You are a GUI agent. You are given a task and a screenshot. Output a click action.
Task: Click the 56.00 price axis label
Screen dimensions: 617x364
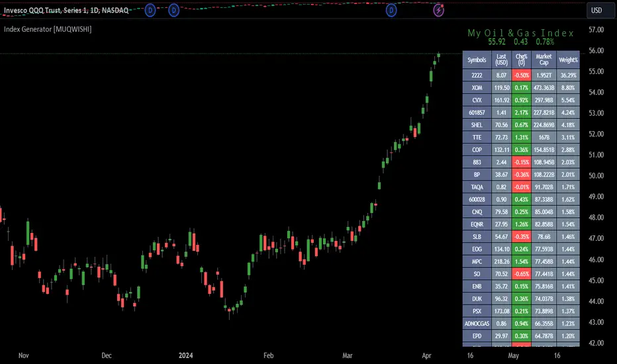(x=596, y=50)
